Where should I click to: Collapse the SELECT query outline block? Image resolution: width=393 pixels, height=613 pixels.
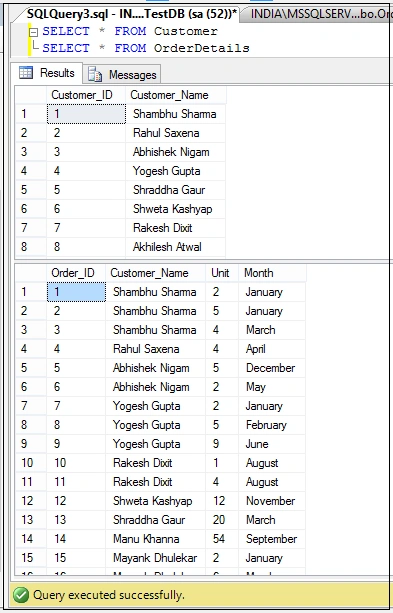[34, 32]
